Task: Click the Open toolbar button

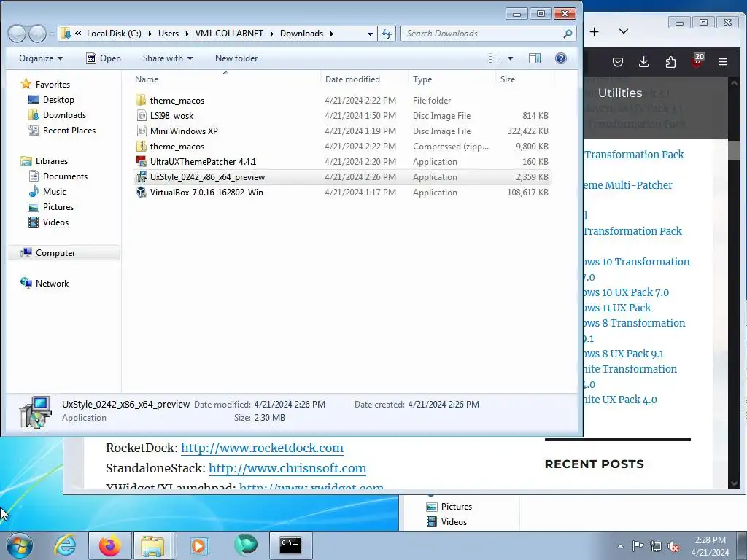Action: pyautogui.click(x=104, y=58)
